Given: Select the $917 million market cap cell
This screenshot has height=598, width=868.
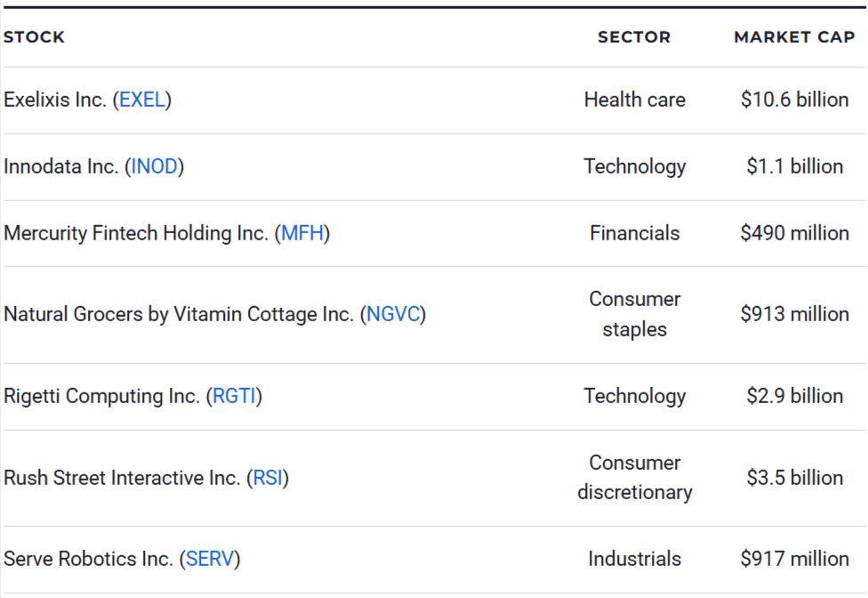Looking at the screenshot, I should (x=794, y=559).
